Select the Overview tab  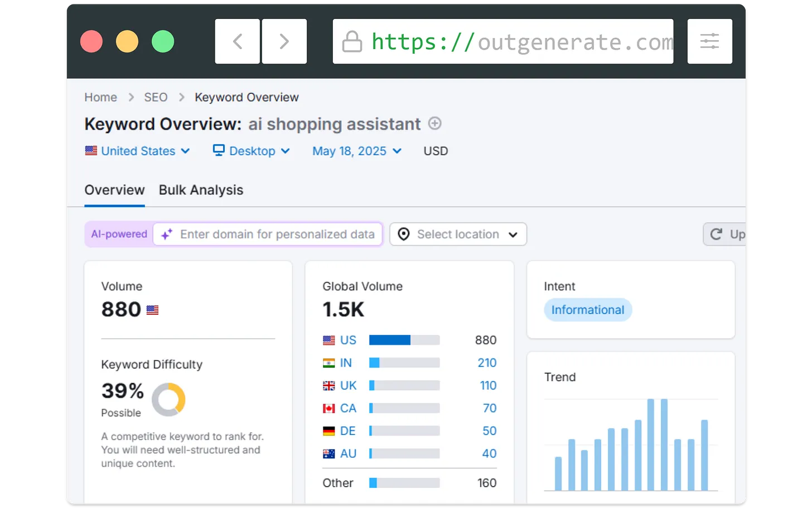(114, 190)
